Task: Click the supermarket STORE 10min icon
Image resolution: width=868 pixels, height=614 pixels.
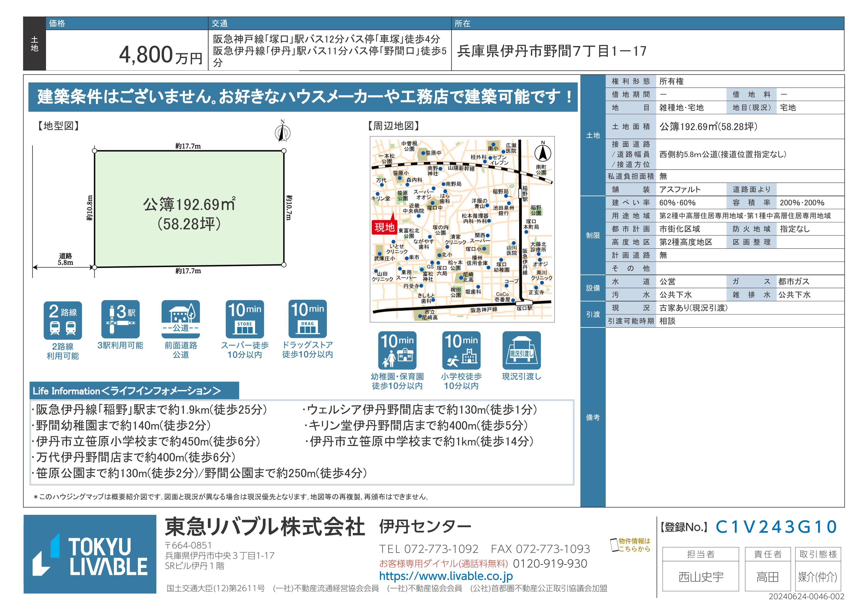Action: (245, 319)
